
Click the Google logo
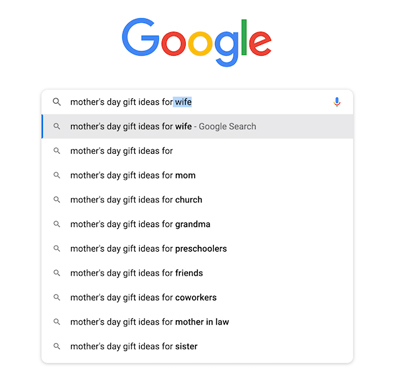click(197, 42)
